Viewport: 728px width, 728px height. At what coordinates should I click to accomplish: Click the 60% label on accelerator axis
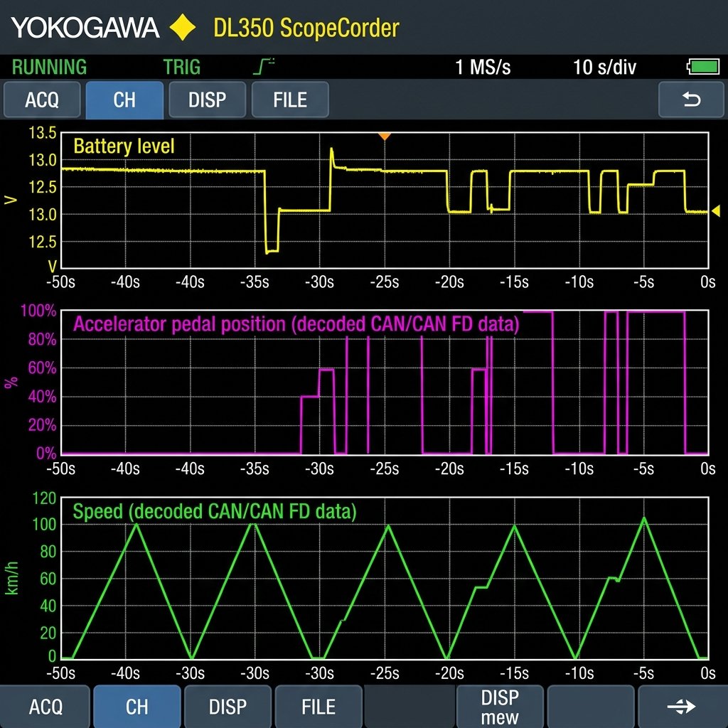[x=42, y=368]
